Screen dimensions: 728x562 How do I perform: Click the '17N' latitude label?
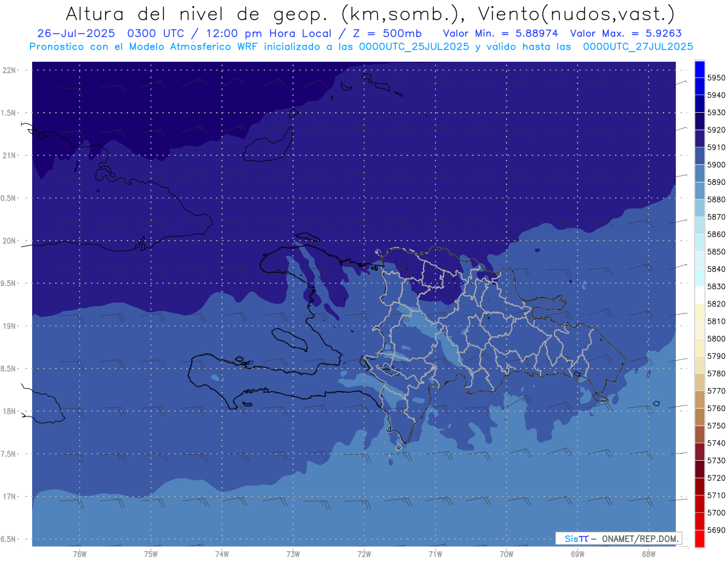coord(10,497)
